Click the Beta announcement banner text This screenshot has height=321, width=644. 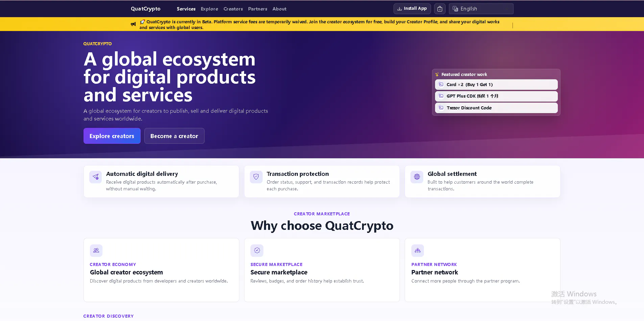(319, 25)
